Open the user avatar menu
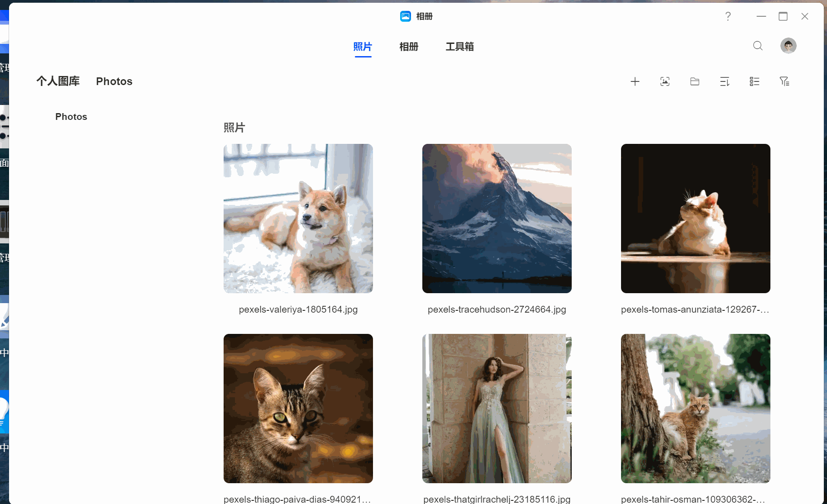This screenshot has width=827, height=504. click(789, 46)
